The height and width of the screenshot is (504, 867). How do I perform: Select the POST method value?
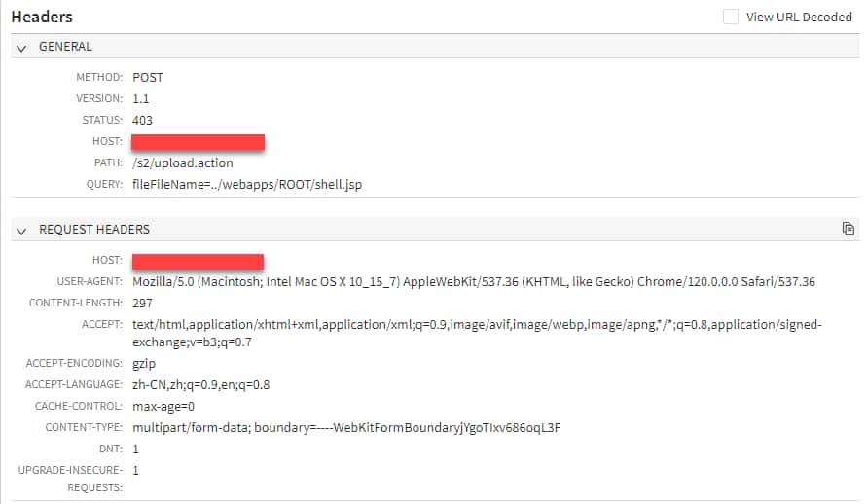click(x=148, y=77)
